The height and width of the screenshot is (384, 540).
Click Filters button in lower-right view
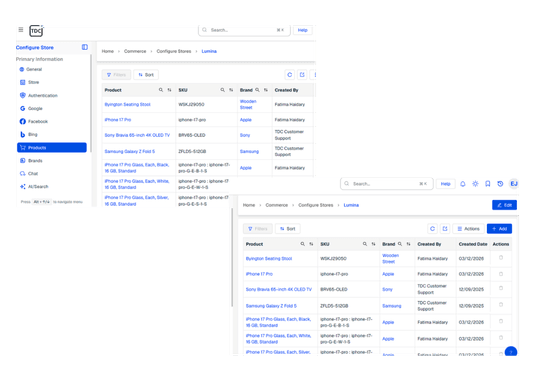pos(258,229)
